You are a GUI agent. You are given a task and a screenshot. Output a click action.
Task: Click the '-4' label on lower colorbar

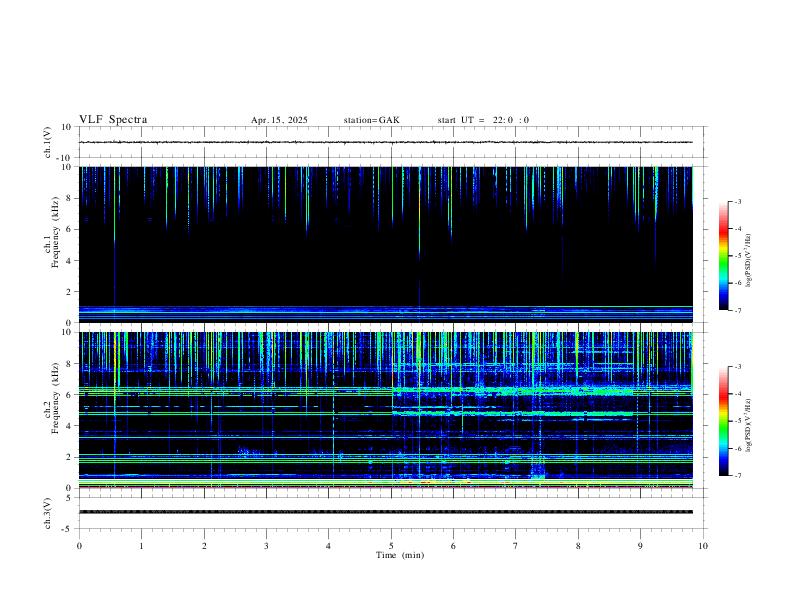click(737, 394)
